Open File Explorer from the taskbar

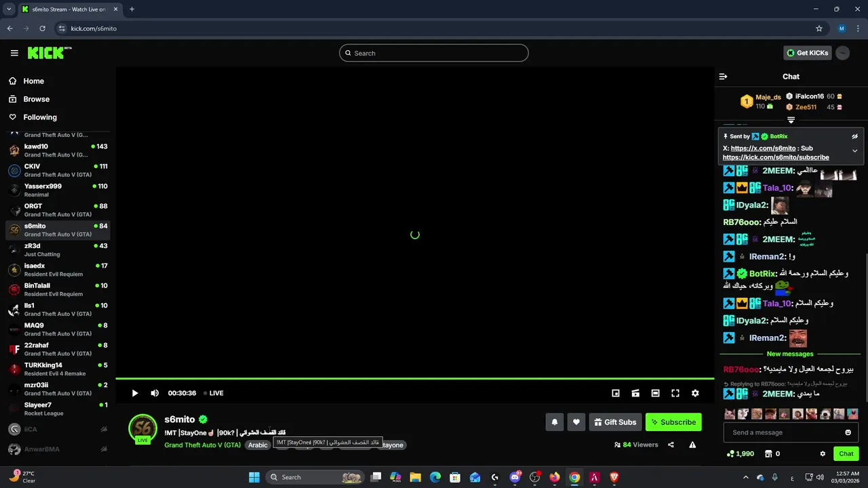tap(416, 477)
